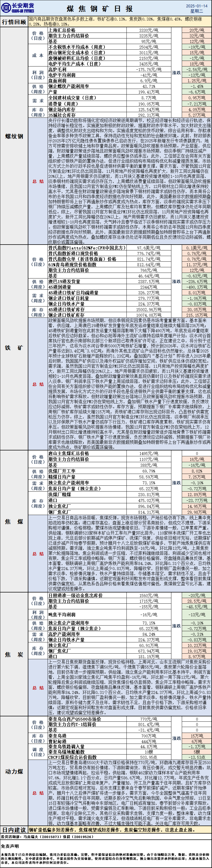Click 钢企螺纹产能利用率 row label
The image size is (212, 868).
68,86
